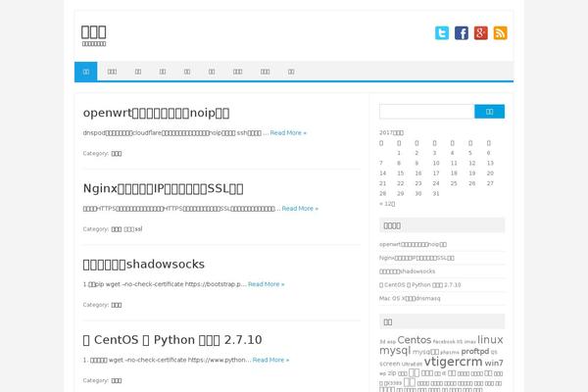Open recent post 'Nginx...SSL' in sidebar
Screen dimensions: 588x392
(x=416, y=258)
